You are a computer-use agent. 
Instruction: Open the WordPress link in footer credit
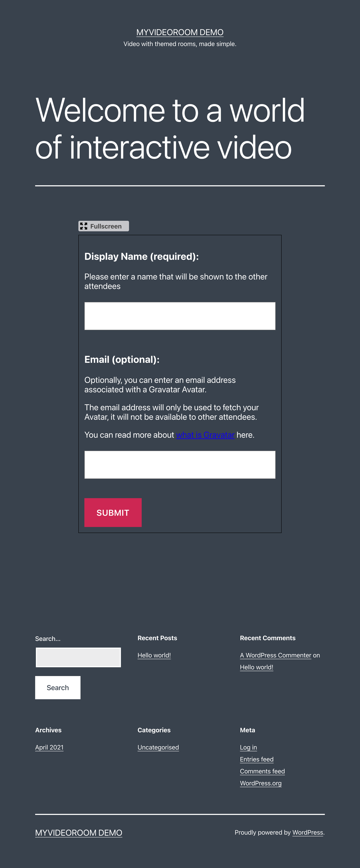[307, 832]
